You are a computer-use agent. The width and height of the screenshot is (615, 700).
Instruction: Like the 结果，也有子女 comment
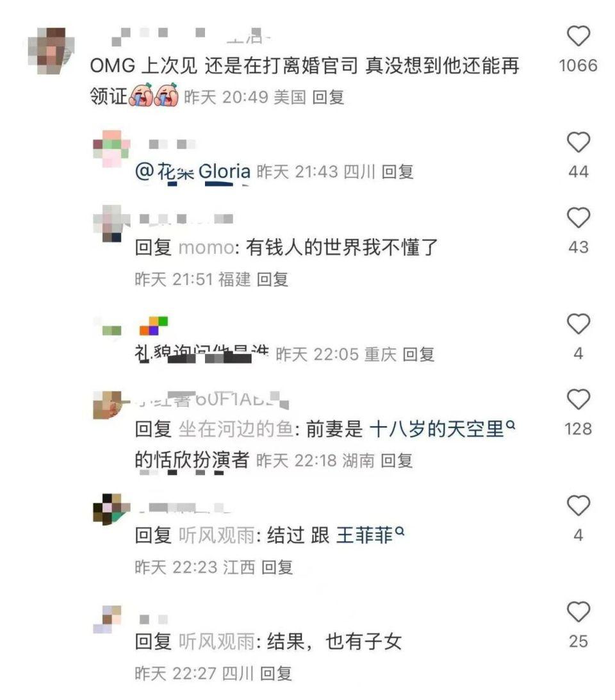point(578,612)
